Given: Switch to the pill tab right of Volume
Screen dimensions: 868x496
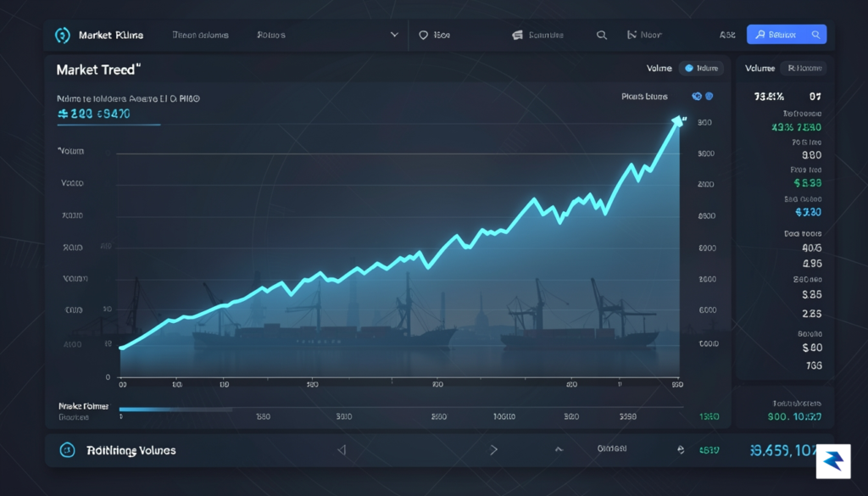Looking at the screenshot, I should (804, 68).
